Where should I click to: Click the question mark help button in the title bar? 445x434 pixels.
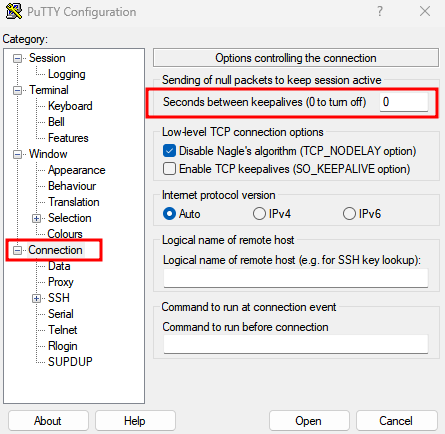(380, 12)
